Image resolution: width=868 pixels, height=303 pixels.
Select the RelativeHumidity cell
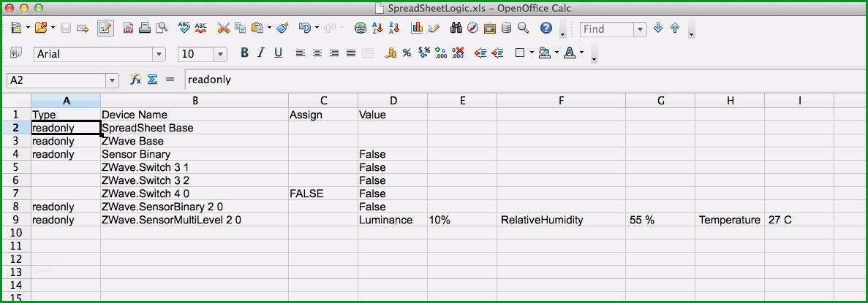561,220
